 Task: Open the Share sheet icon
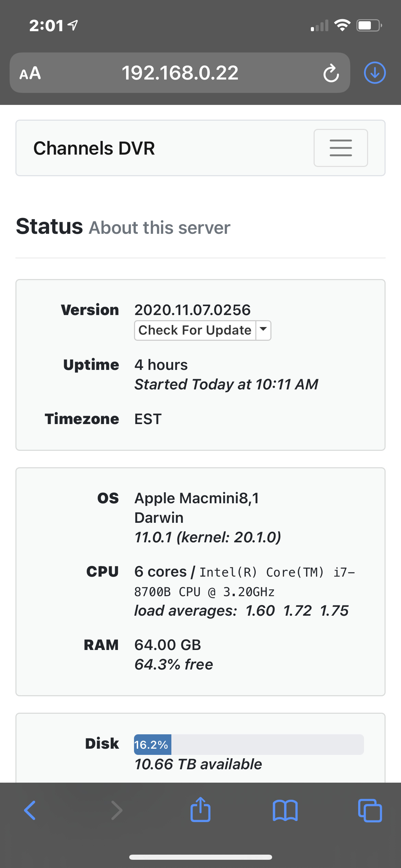click(x=200, y=810)
